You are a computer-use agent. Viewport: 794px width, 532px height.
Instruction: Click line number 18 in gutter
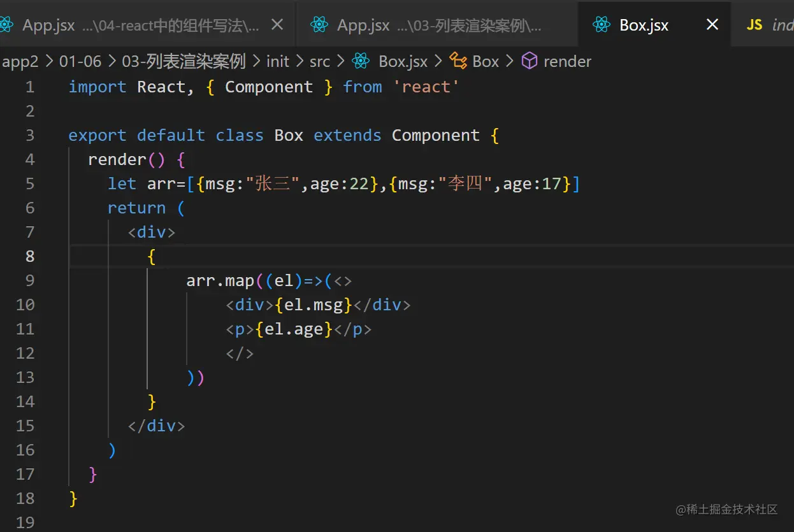pyautogui.click(x=25, y=498)
